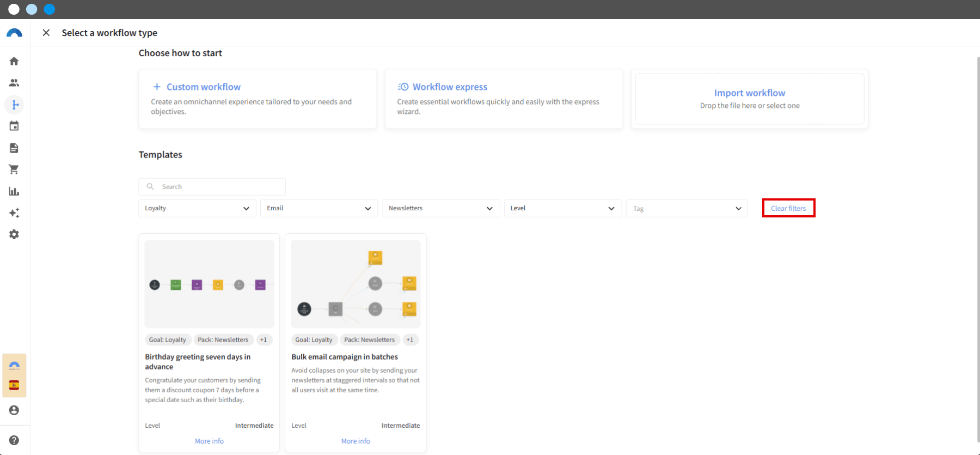Click the blue app logo in sidebar
The image size is (980, 455).
click(x=14, y=33)
